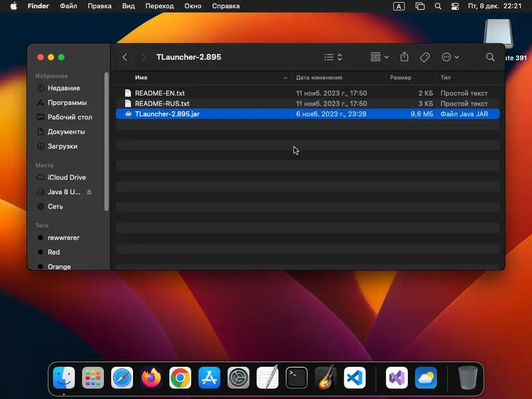532x399 pixels.
Task: Click the TLauncher jar file icon
Action: click(128, 114)
